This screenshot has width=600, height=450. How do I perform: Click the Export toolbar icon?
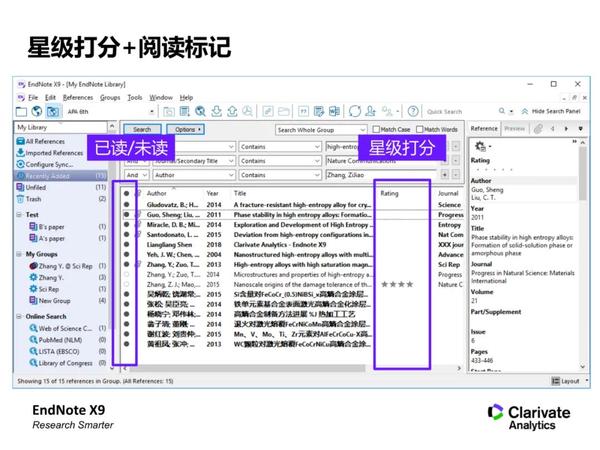(232, 111)
